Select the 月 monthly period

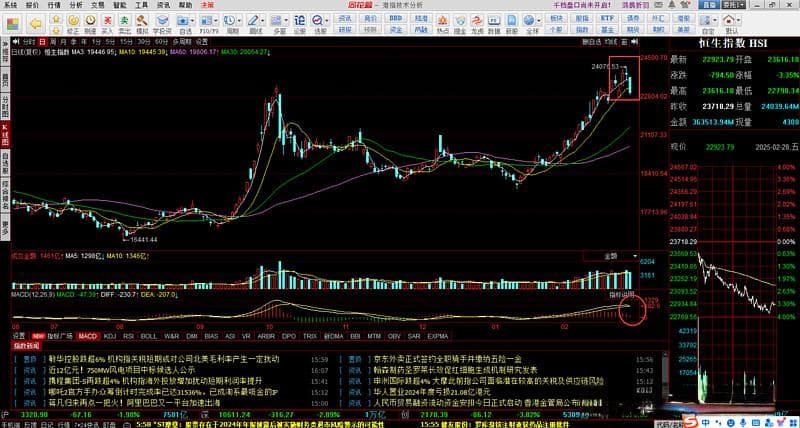[63, 41]
